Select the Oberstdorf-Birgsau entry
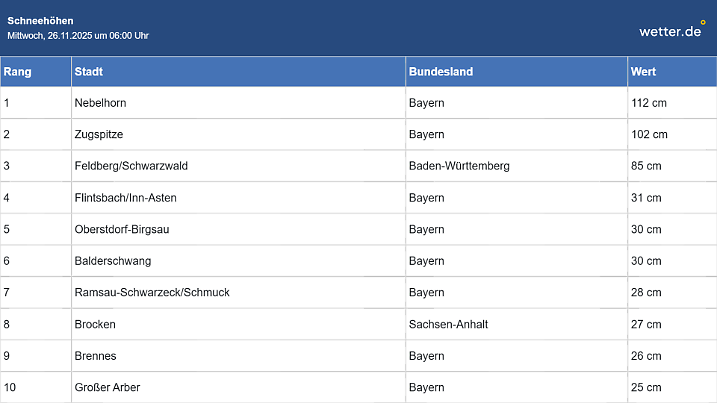This screenshot has width=717, height=403. tap(122, 229)
